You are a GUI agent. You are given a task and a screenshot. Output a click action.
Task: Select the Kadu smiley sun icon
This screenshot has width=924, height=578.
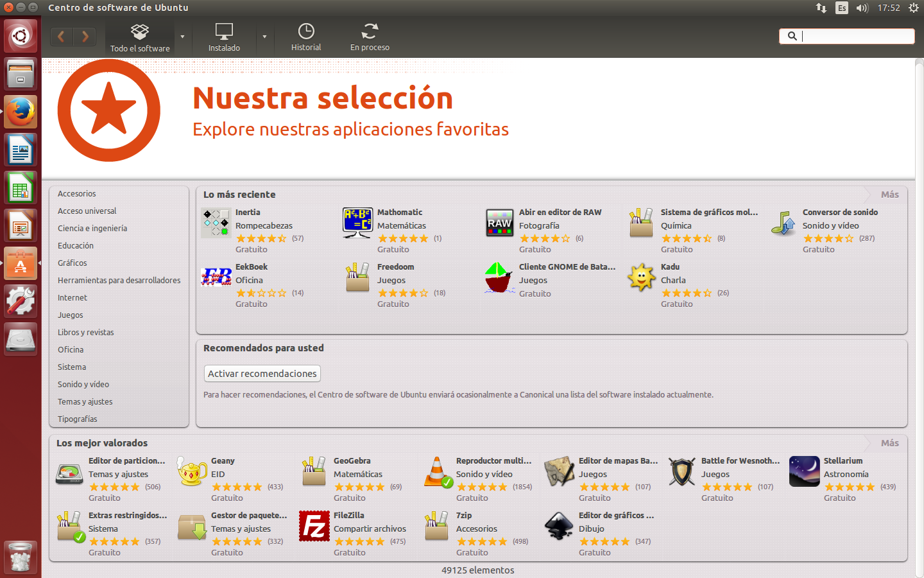[642, 277]
